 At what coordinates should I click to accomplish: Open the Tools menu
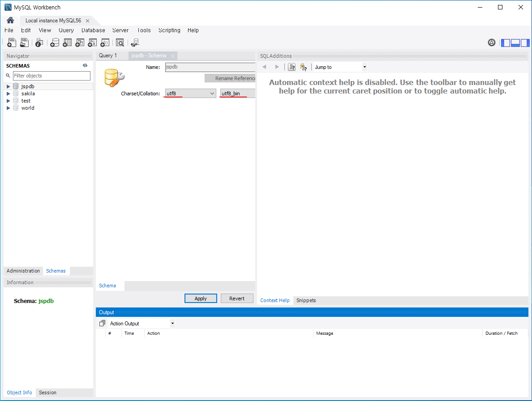[144, 30]
